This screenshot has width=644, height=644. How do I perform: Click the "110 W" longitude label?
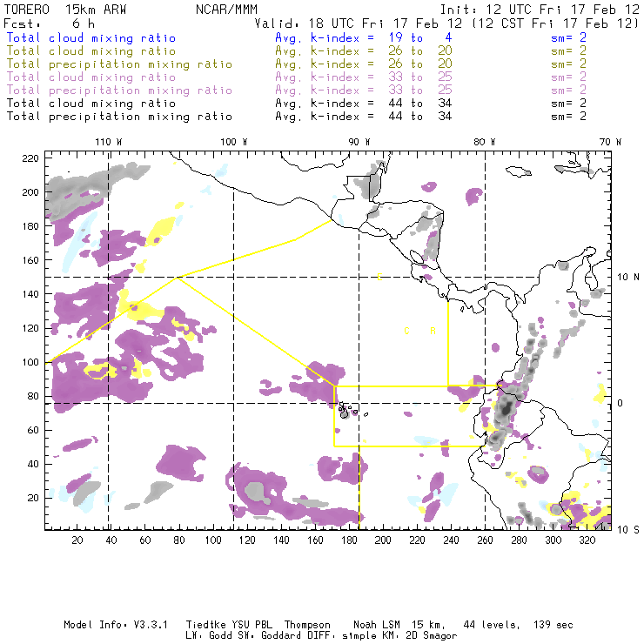click(x=109, y=142)
